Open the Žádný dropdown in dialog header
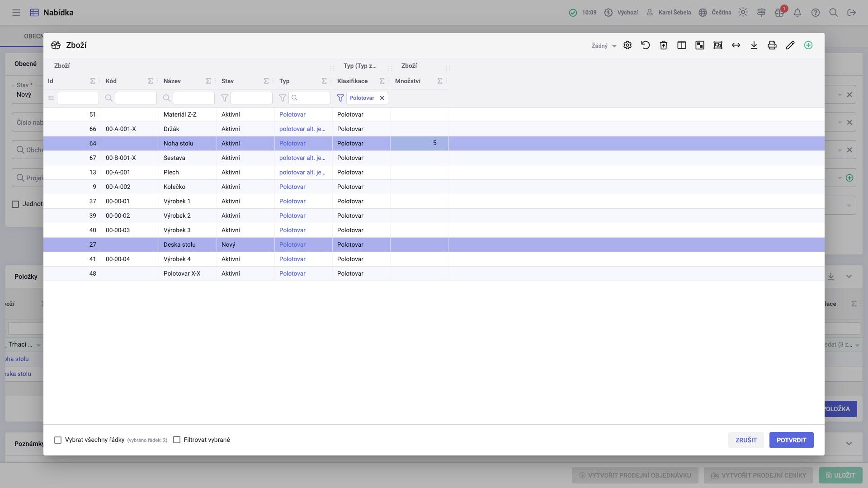Viewport: 868px width, 488px height. [x=604, y=46]
